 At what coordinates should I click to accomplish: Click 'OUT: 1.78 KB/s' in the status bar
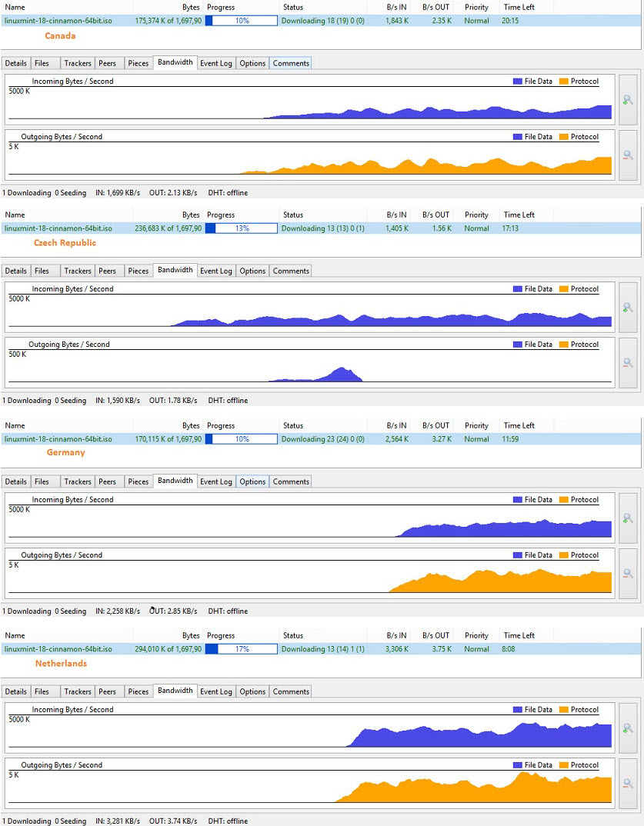(x=173, y=401)
